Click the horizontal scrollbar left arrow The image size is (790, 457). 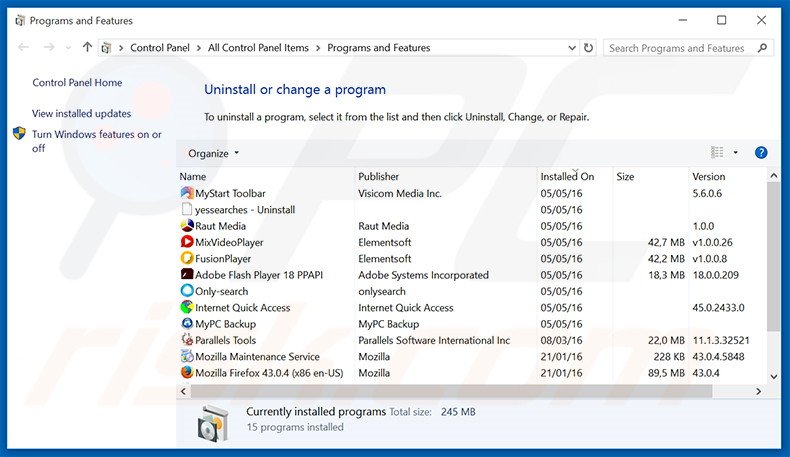(x=183, y=391)
